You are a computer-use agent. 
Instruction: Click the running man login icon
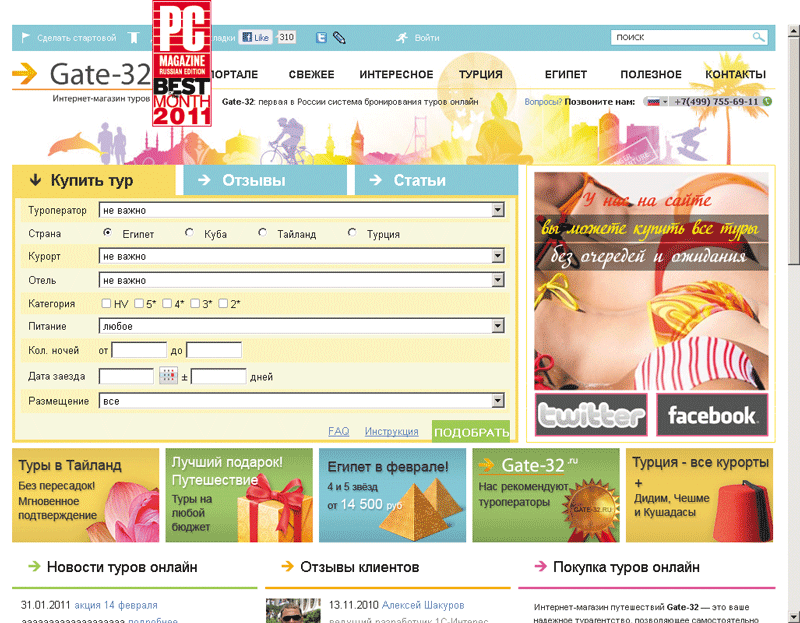pos(402,37)
